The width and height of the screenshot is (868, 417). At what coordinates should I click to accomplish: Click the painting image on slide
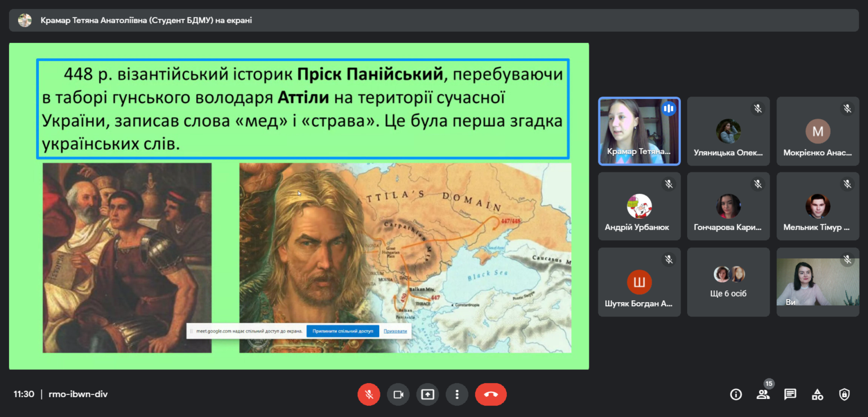coord(127,258)
